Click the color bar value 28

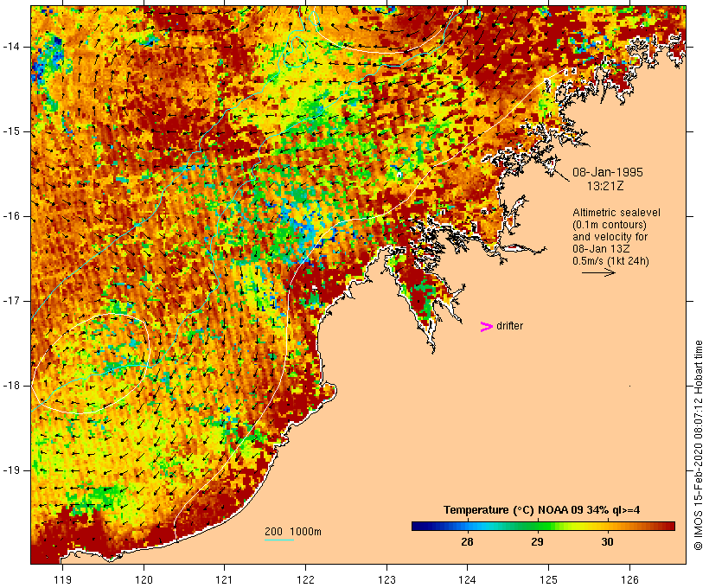tap(467, 541)
